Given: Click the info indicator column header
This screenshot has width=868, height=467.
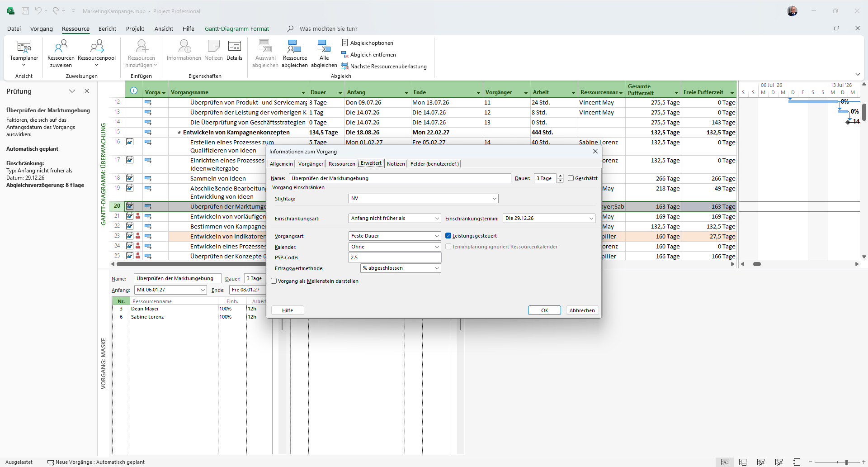Looking at the screenshot, I should click(134, 91).
